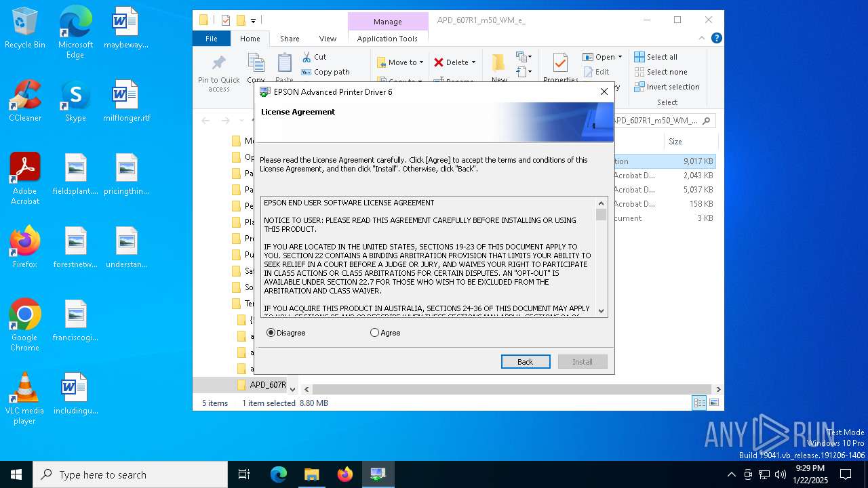The width and height of the screenshot is (868, 488).
Task: Click the Cut scissors icon
Action: tap(307, 57)
